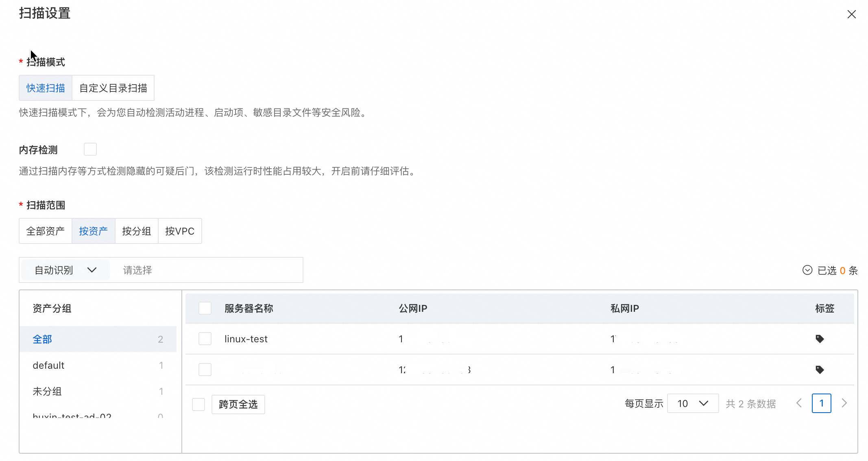Select all servers via header checkbox
The height and width of the screenshot is (461, 868).
(x=205, y=308)
